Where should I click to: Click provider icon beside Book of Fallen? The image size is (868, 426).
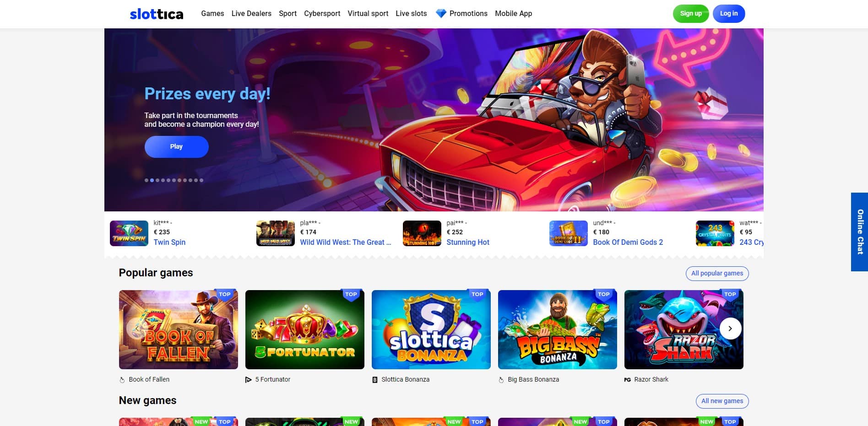click(x=122, y=380)
